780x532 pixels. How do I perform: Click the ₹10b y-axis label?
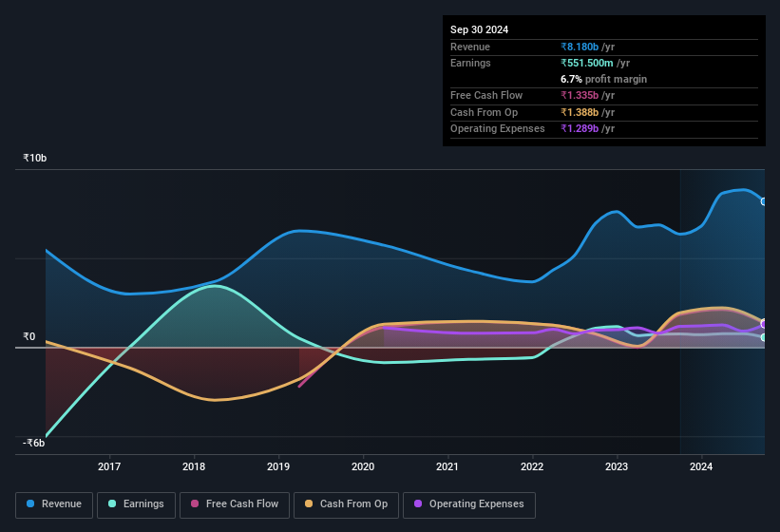[35, 158]
